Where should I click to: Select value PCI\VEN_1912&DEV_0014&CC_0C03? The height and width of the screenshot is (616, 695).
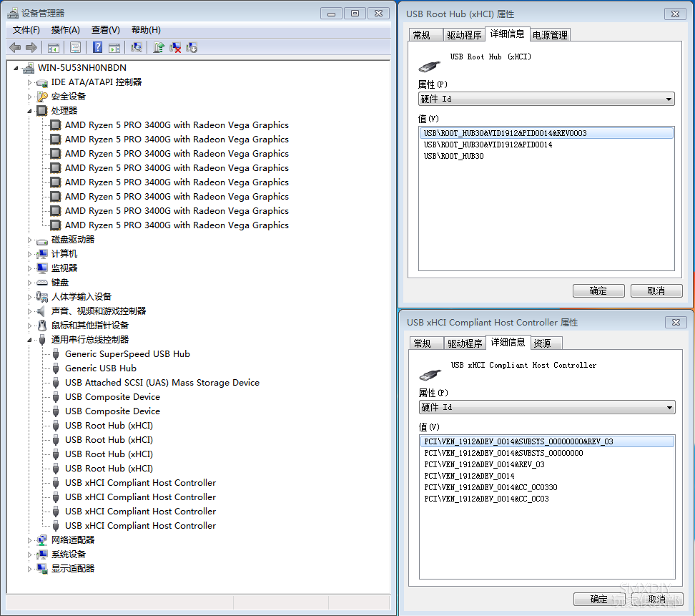tap(486, 499)
